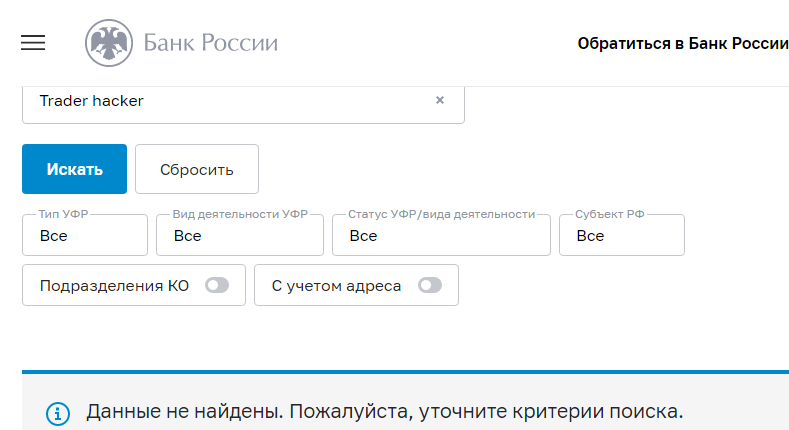This screenshot has height=430, width=789.
Task: Open Статус УФР/вида деятельности dropdown
Action: coord(441,235)
